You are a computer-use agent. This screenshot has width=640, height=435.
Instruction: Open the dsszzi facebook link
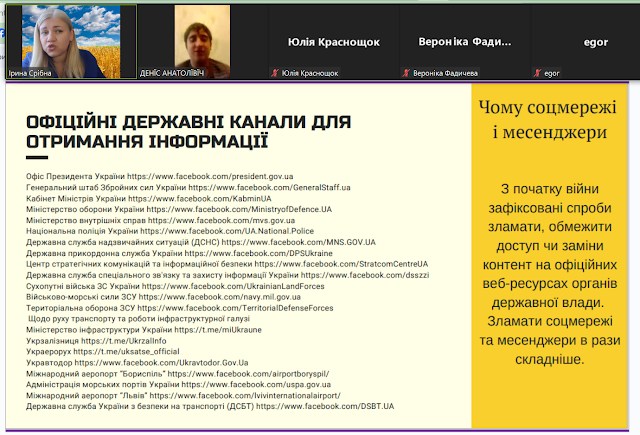pos(365,275)
